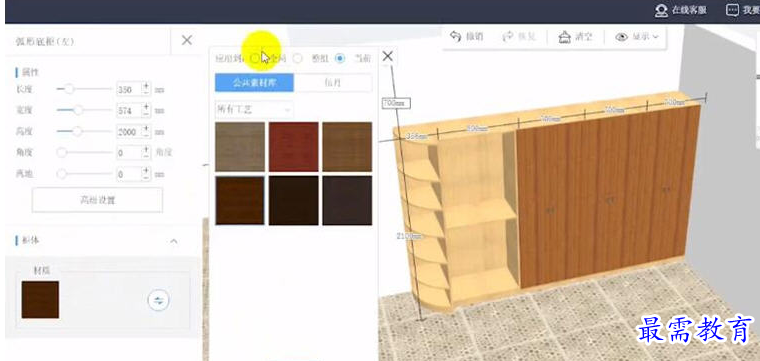Screen dimensions: 760x361
Task: Decrease 角度 with the minus stepper
Action: pos(146,157)
